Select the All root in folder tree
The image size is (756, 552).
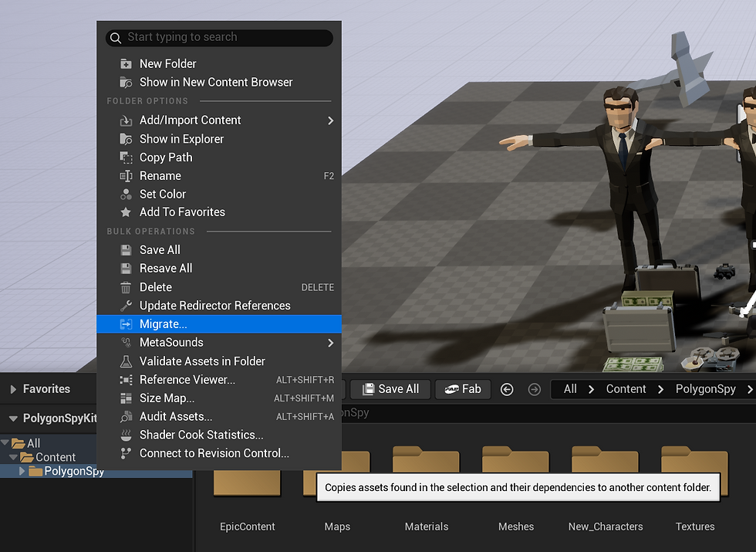[x=33, y=443]
